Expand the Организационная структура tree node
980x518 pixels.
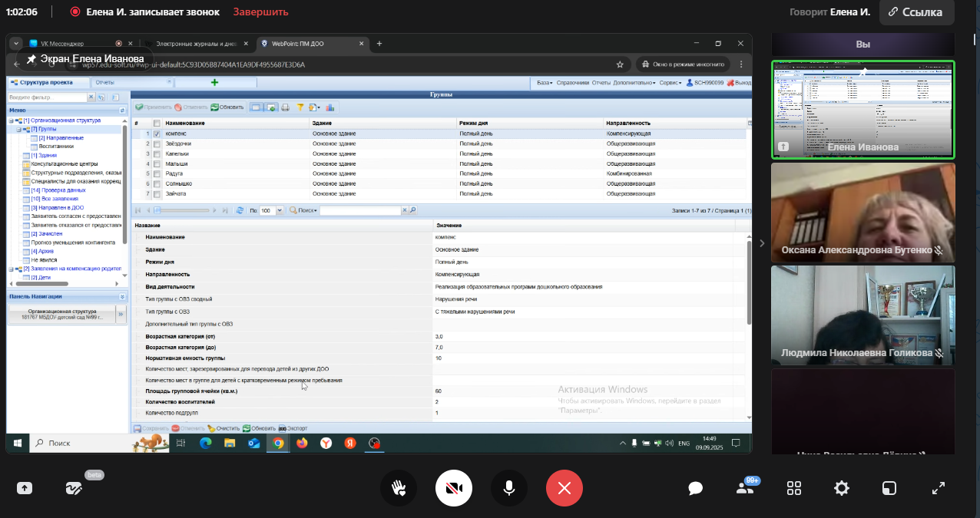[12, 120]
